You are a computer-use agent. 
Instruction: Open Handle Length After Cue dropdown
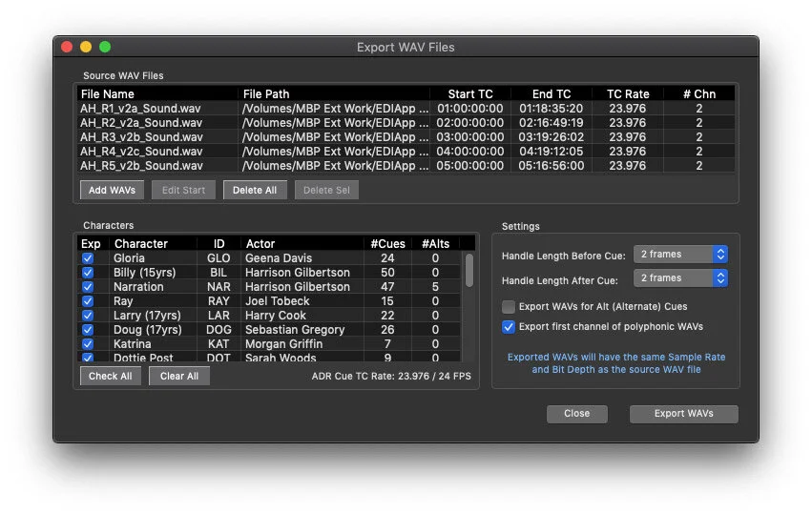point(680,278)
